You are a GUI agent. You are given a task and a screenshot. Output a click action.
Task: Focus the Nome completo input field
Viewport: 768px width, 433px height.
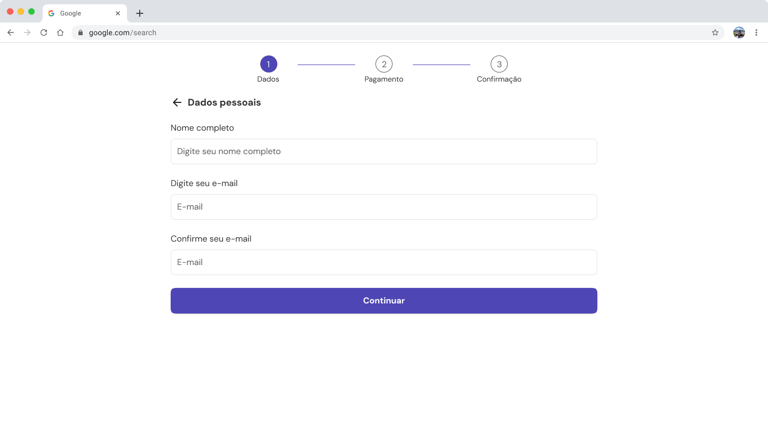tap(384, 152)
